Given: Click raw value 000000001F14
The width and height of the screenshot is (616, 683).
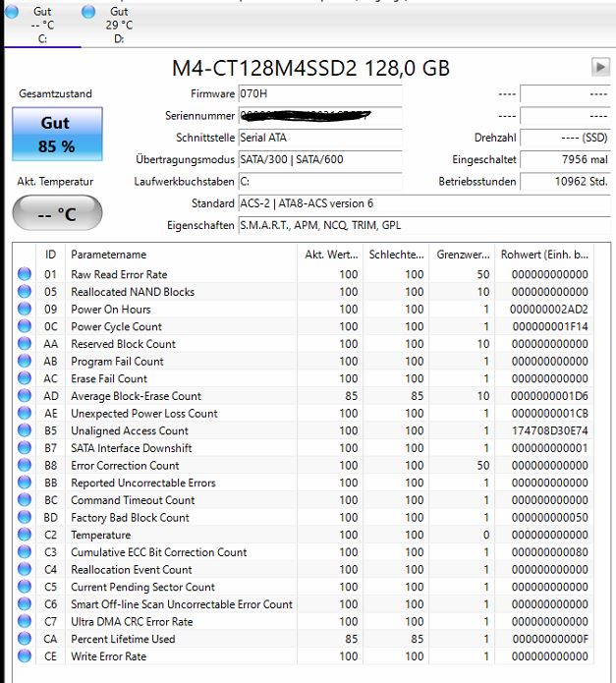Looking at the screenshot, I should pos(550,326).
